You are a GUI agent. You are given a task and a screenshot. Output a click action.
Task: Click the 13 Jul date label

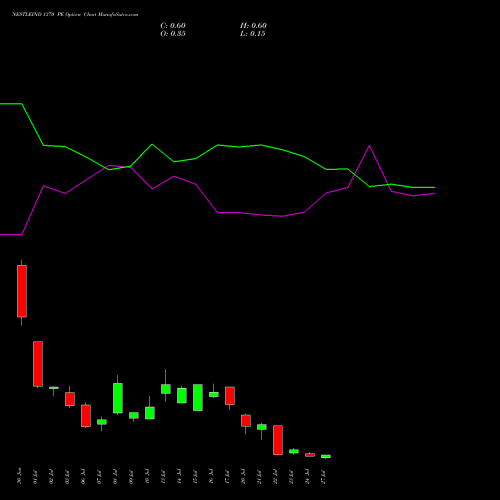(x=163, y=477)
